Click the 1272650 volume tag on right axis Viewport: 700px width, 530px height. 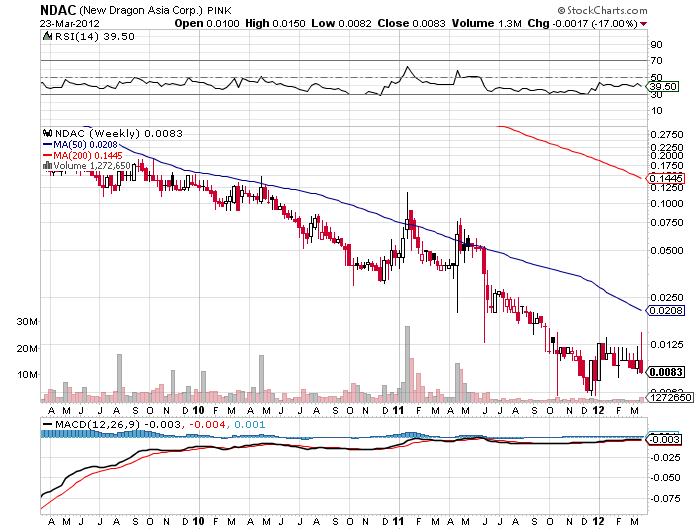pos(670,397)
